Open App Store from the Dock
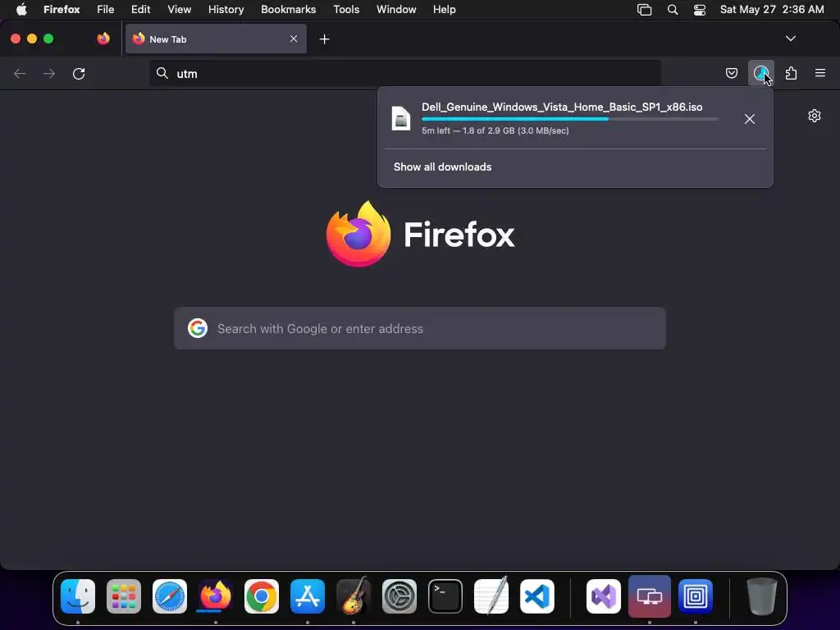Viewport: 840px width, 630px height. pyautogui.click(x=308, y=596)
